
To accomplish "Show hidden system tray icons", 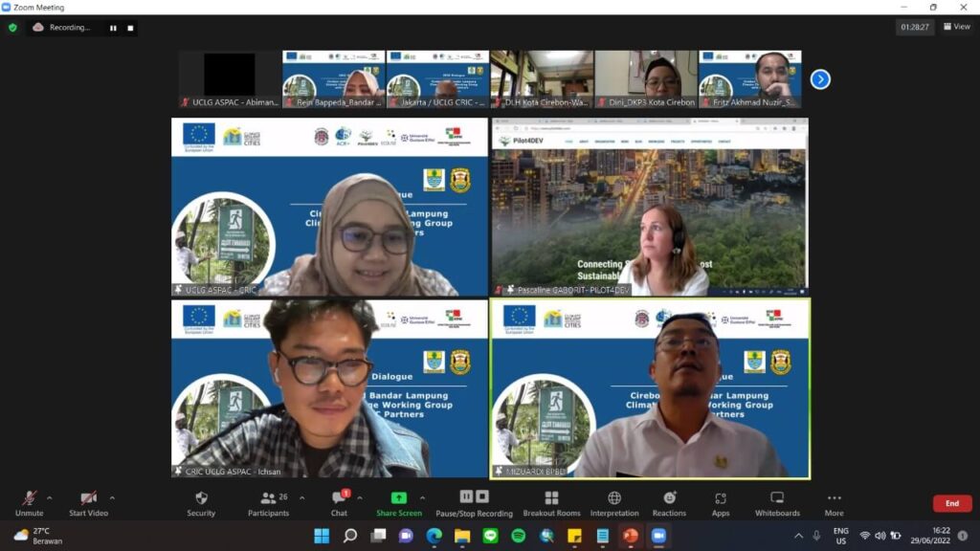I will click(798, 536).
